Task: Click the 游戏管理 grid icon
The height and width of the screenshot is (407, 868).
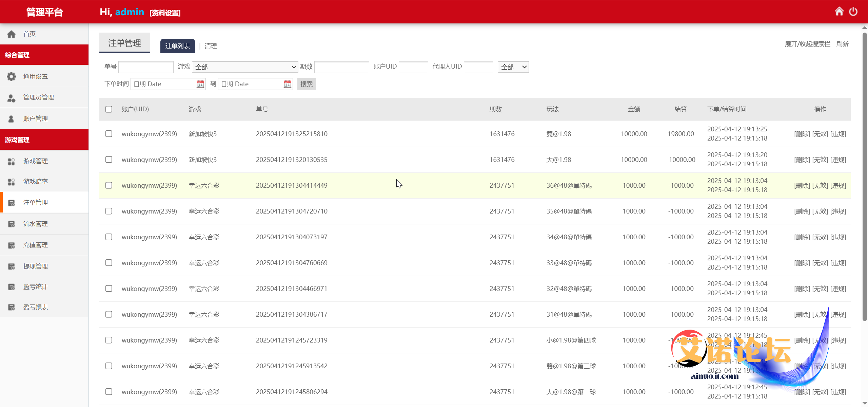Action: pyautogui.click(x=12, y=161)
